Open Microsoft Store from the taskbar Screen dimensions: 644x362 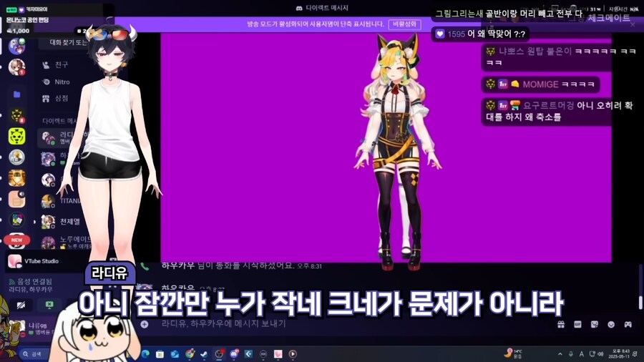tap(160, 354)
